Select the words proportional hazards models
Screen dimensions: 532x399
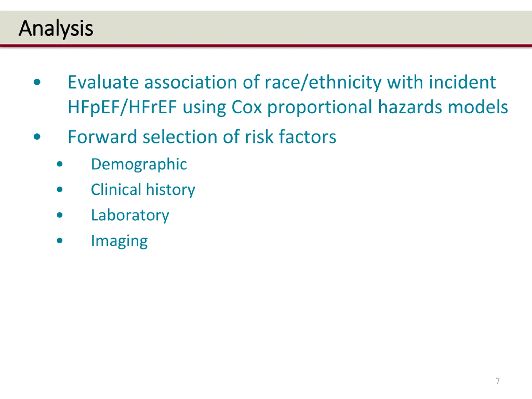388,107
